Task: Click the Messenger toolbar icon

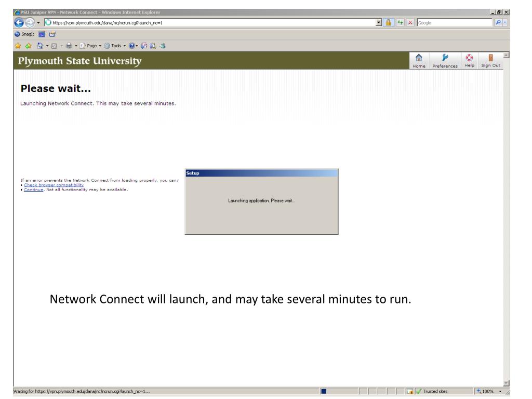Action: (163, 46)
